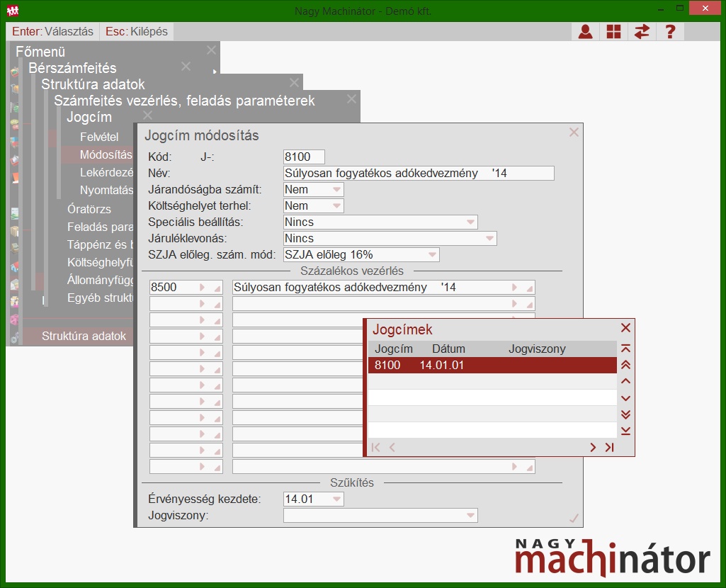726x588 pixels.
Task: Move down one row in Jogcímek list
Action: coord(625,398)
